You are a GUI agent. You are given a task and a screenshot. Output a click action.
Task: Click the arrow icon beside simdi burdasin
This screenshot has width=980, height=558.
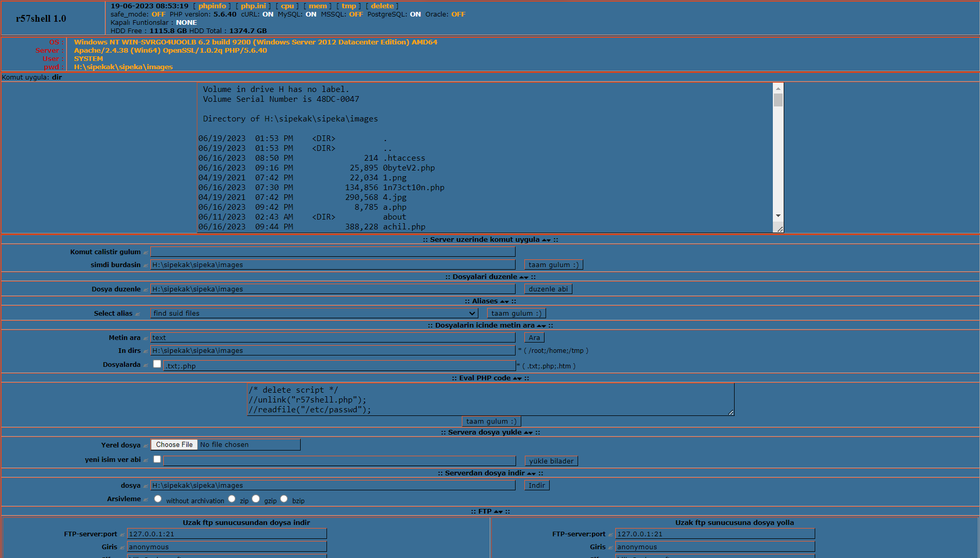(146, 266)
